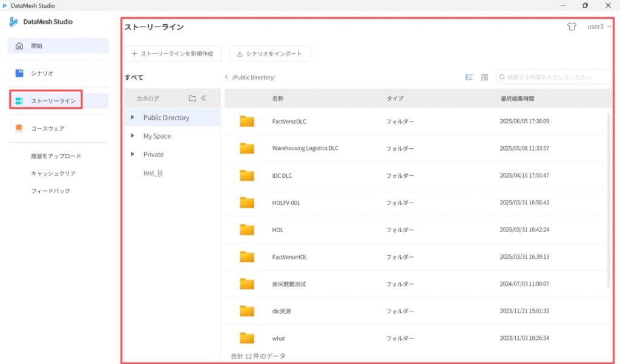Click new folder icon in catalog header
620x364 pixels.
click(192, 99)
